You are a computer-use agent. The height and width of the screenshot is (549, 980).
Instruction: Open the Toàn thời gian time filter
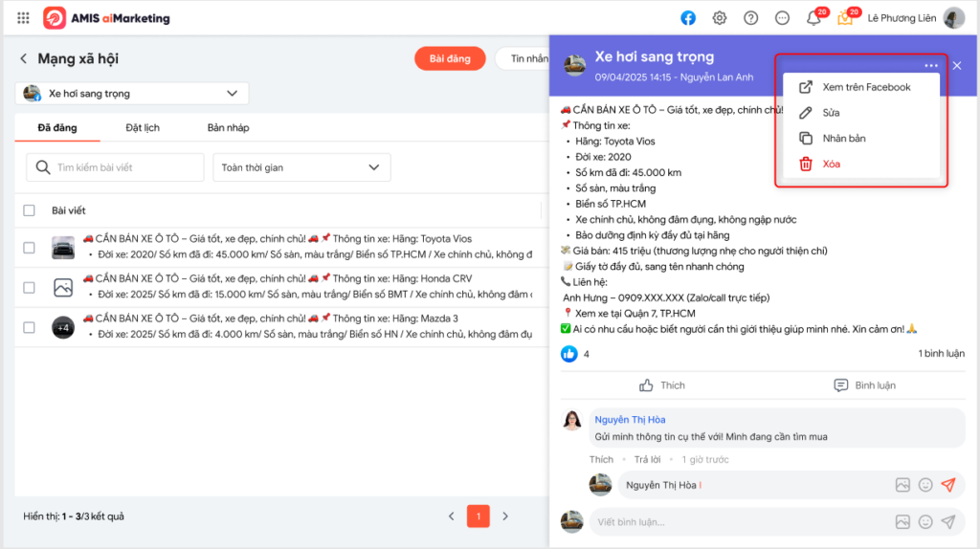(301, 167)
